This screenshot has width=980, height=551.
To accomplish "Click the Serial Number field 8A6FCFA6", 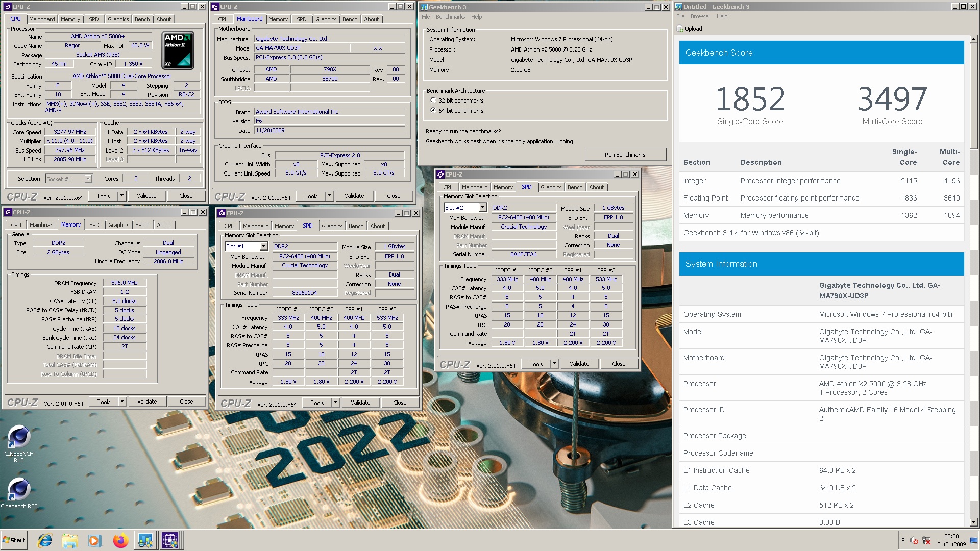I will 523,254.
